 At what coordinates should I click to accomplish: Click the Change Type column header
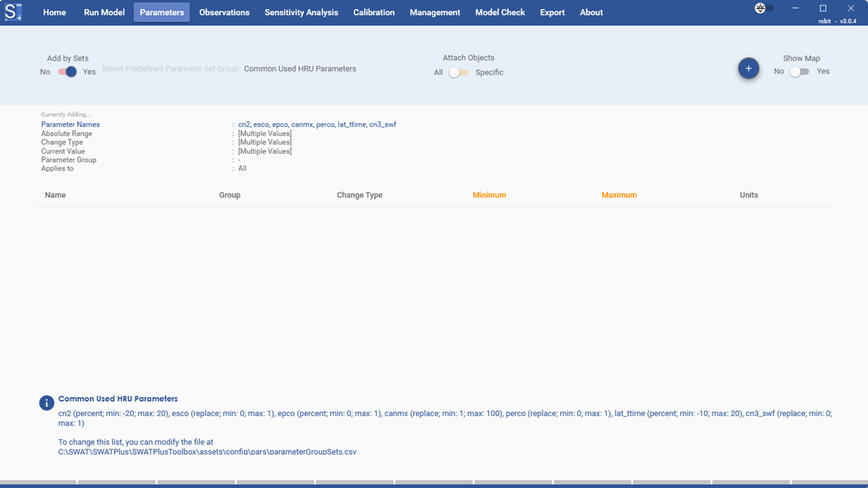click(x=359, y=195)
